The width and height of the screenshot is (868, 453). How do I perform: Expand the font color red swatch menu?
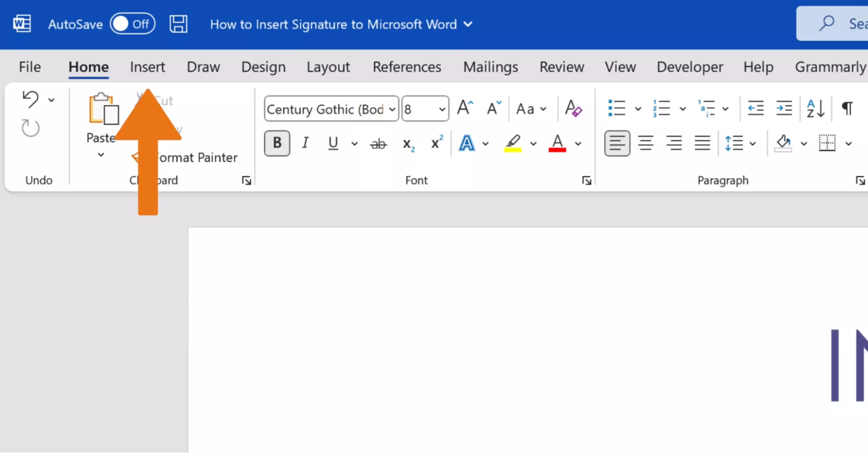(578, 143)
